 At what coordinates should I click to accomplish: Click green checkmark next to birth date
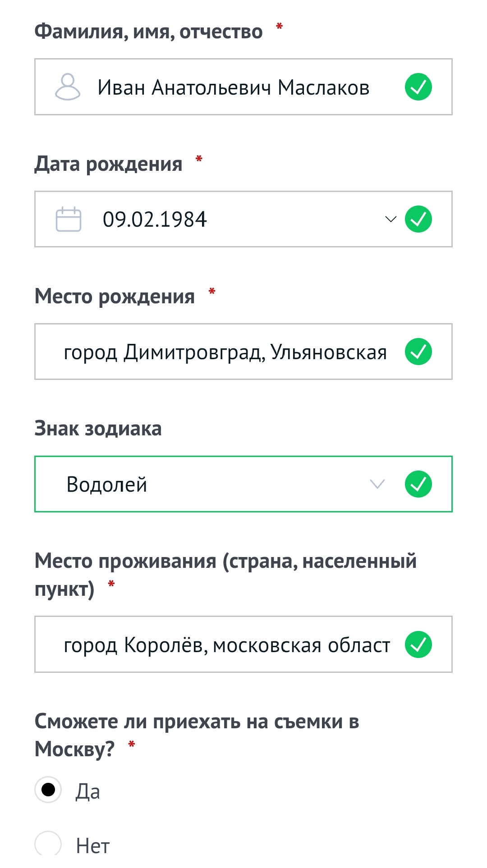click(x=418, y=219)
